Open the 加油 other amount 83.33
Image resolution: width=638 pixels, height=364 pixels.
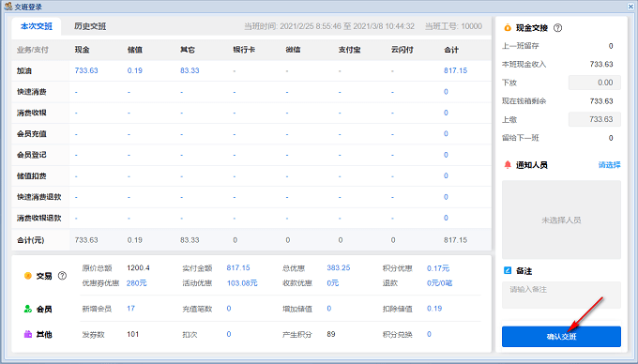pos(190,70)
